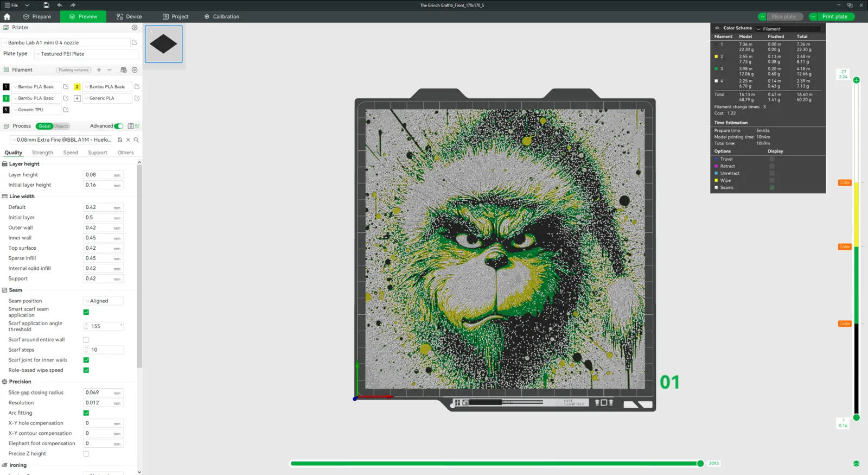Redo with the forward arrow icon

click(x=73, y=5)
